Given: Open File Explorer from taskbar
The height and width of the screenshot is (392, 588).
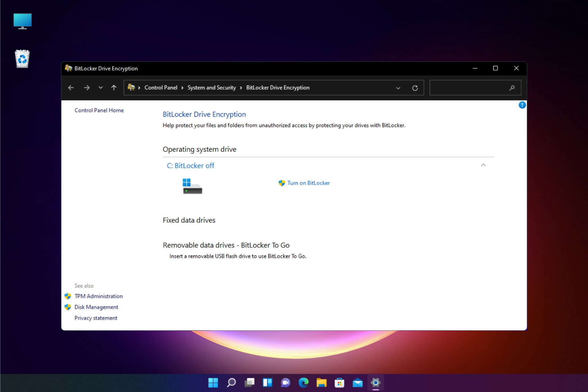Looking at the screenshot, I should point(322,383).
